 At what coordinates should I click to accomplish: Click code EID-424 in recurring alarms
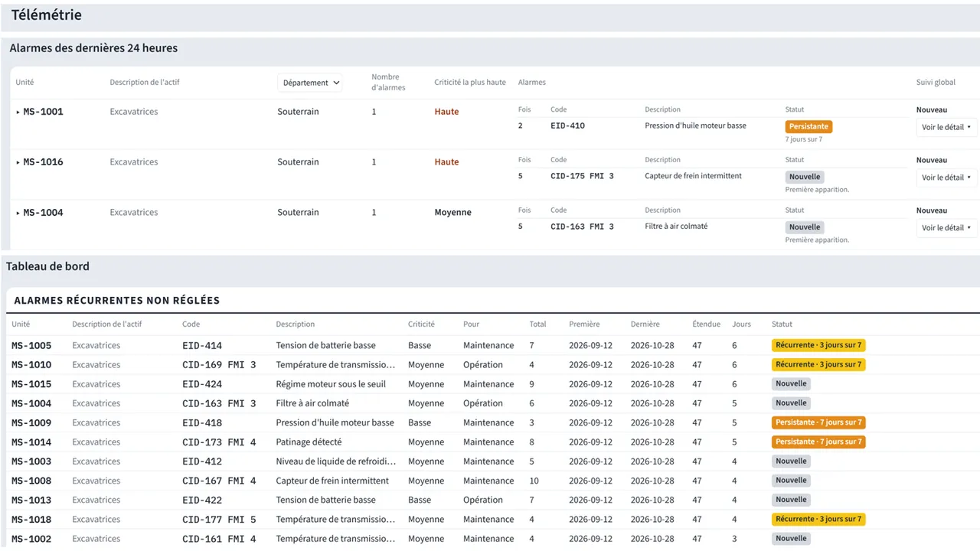point(202,384)
